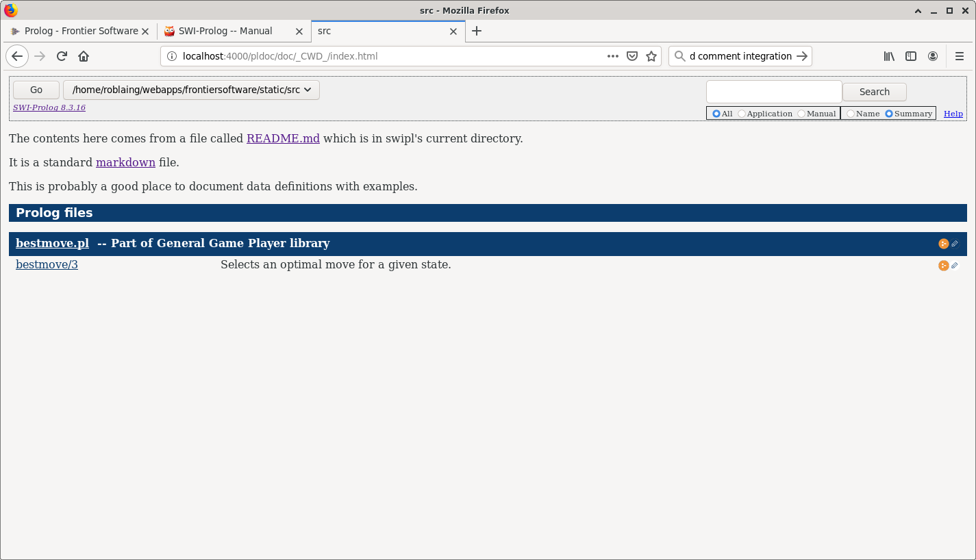
Task: Save page to Pocket
Action: pos(632,56)
